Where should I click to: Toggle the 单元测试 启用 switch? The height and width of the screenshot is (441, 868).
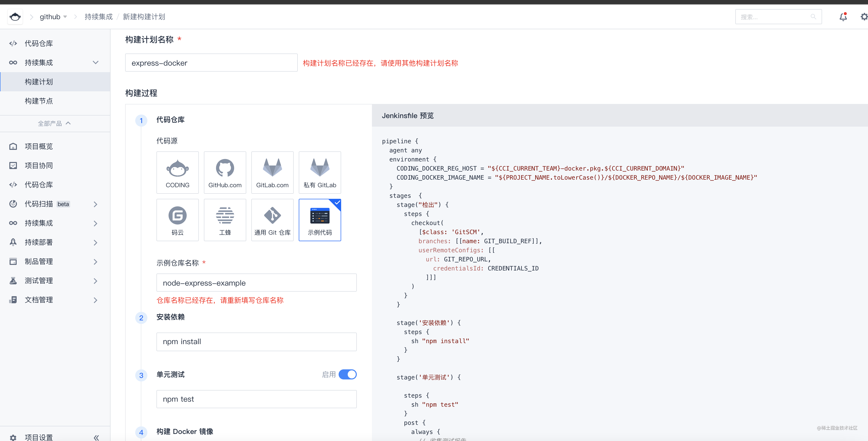(x=347, y=374)
